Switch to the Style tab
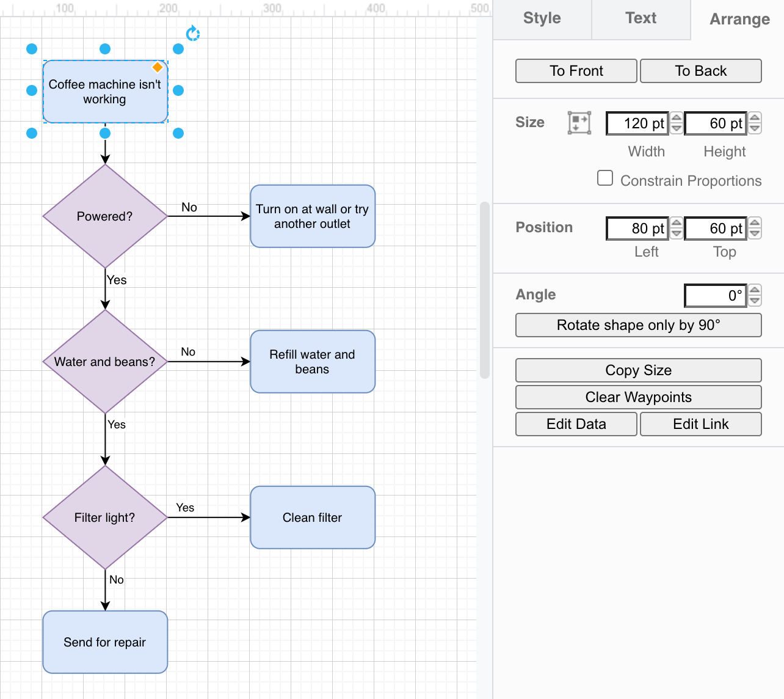 [x=542, y=19]
